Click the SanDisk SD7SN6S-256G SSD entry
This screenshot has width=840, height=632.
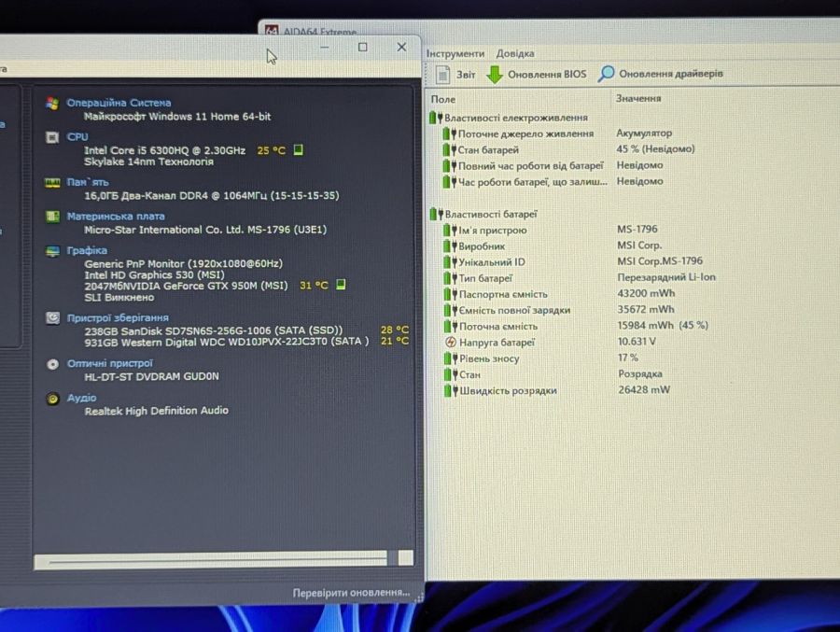tap(213, 330)
